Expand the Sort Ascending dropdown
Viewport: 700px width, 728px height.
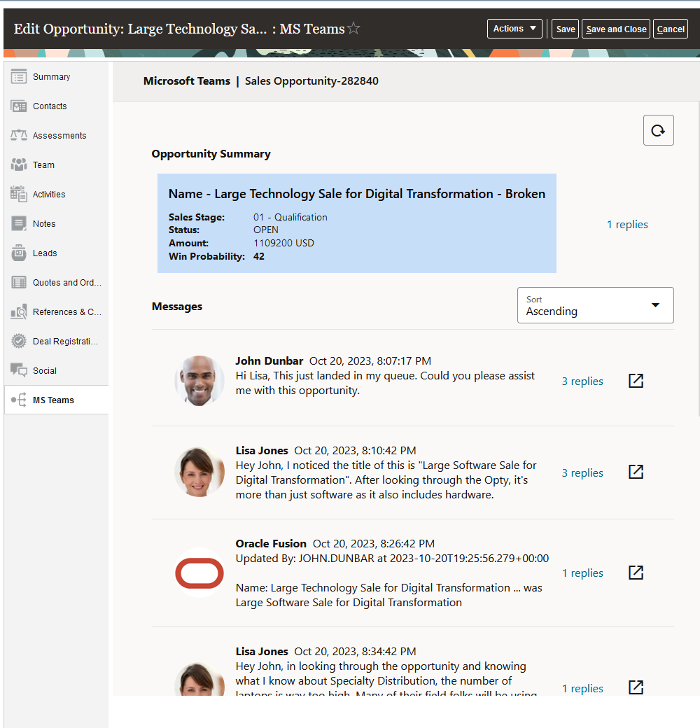[595, 305]
